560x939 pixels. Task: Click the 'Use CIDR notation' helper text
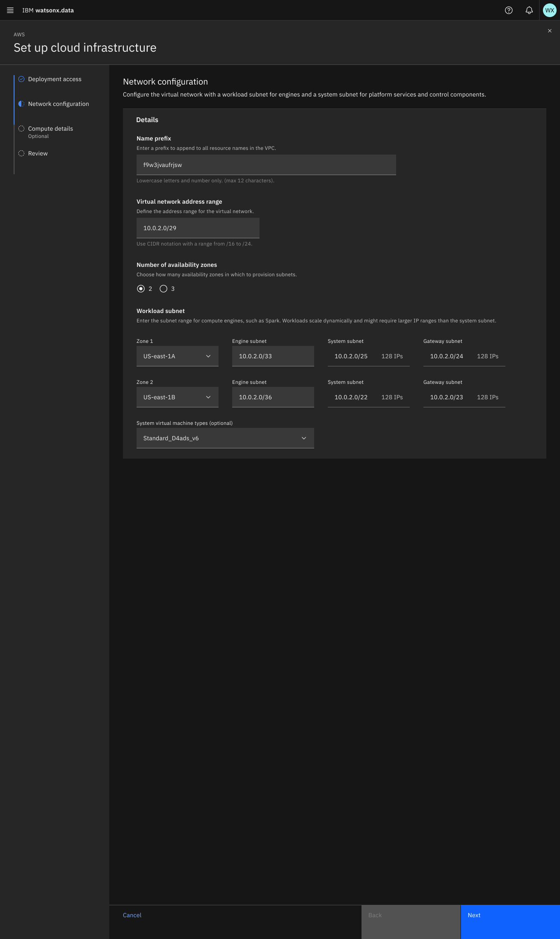click(194, 244)
